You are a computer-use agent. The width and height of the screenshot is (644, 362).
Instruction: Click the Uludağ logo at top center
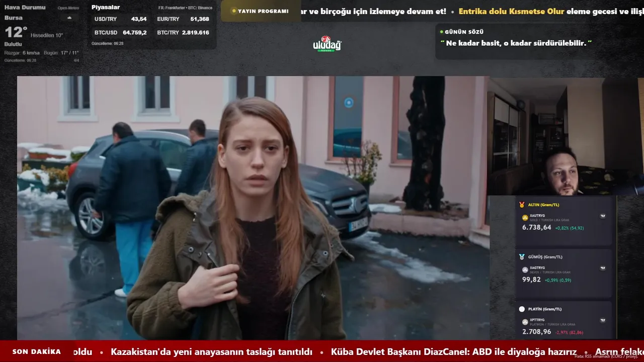(327, 44)
